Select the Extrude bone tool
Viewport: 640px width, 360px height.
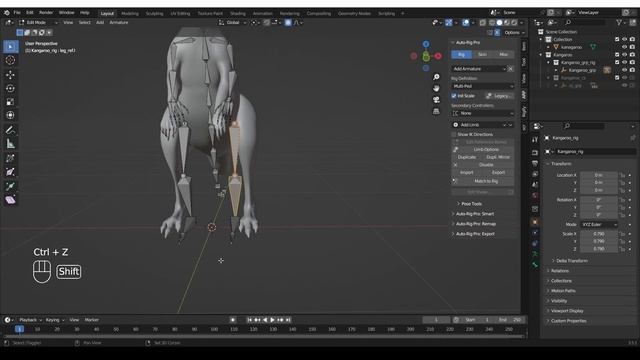(10, 186)
